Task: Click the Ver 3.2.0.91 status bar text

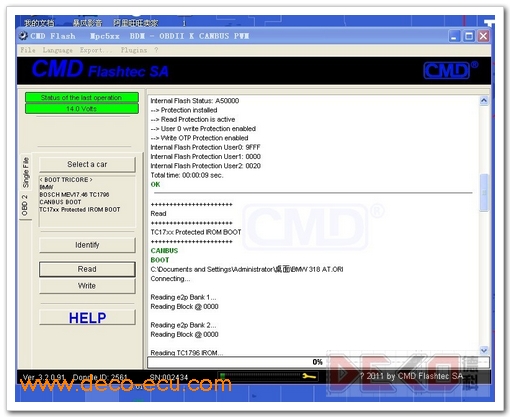Action: coord(44,377)
